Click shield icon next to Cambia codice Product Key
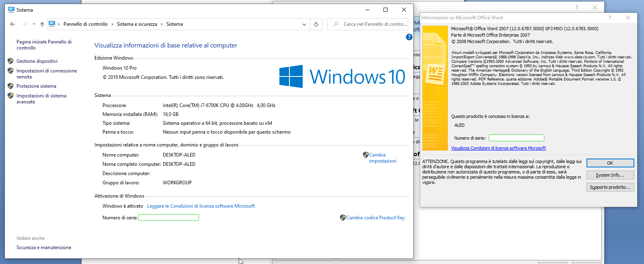 [343, 218]
